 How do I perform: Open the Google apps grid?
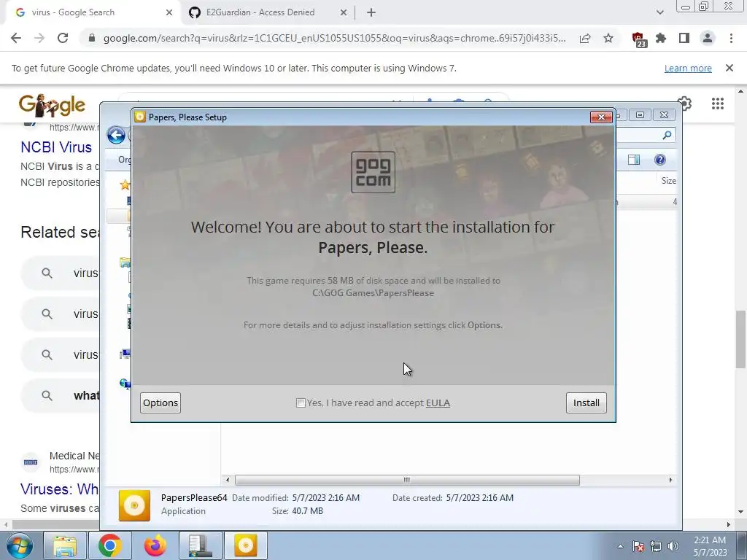click(x=718, y=104)
